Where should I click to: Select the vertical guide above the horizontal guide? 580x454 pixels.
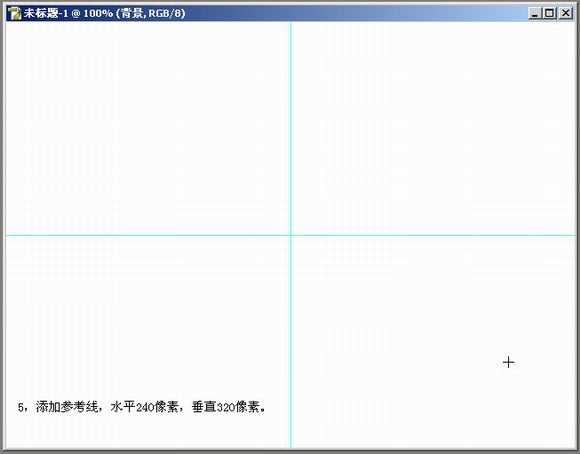point(291,128)
